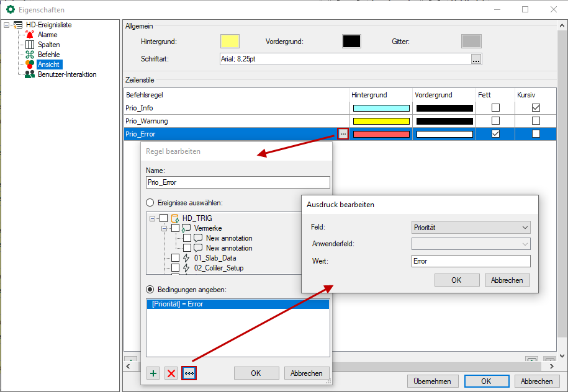The image size is (568, 392).
Task: Select the Benutzer-Interaktion users icon
Action: [30, 74]
